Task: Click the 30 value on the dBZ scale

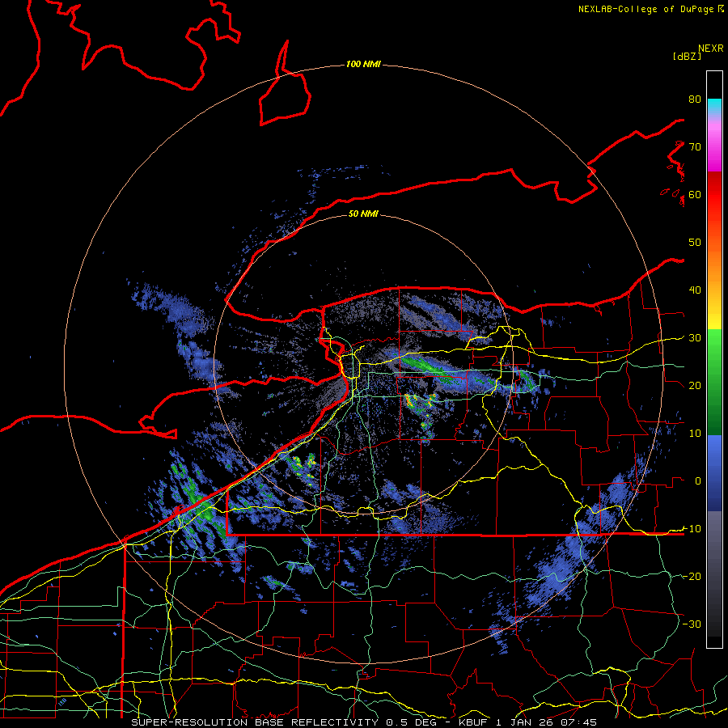Action: 695,338
